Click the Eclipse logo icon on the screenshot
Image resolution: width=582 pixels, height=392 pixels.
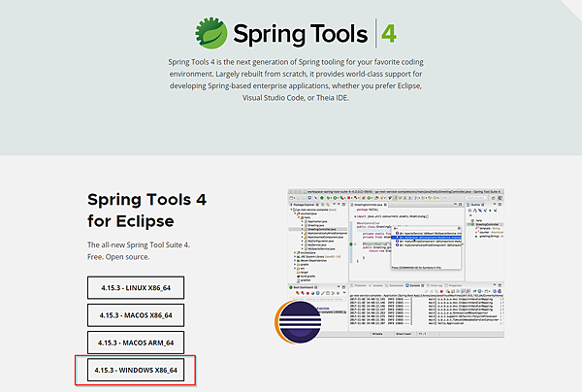(298, 322)
